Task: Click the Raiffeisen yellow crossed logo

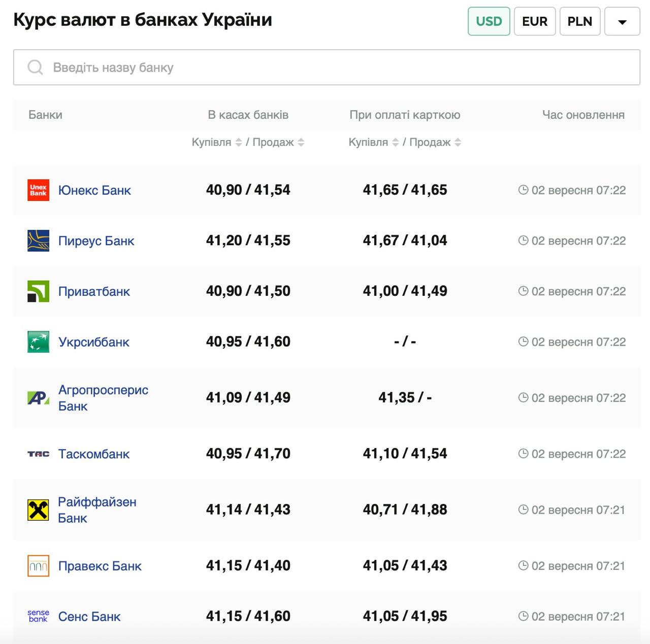Action: pos(38,510)
